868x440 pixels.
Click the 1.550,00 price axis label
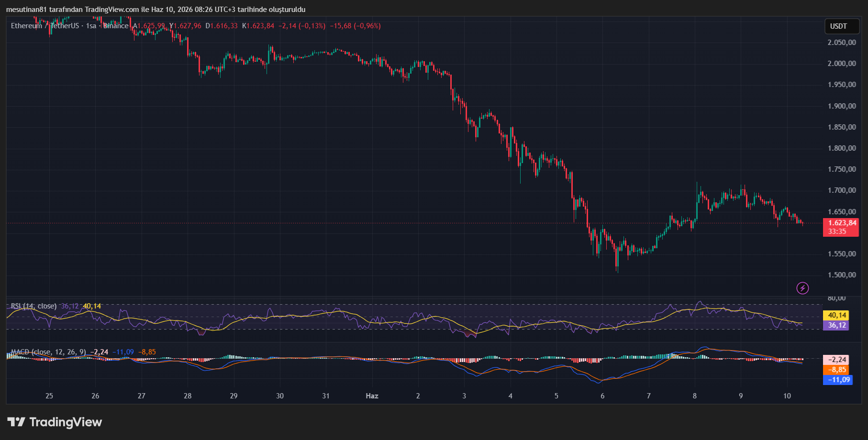(x=842, y=254)
